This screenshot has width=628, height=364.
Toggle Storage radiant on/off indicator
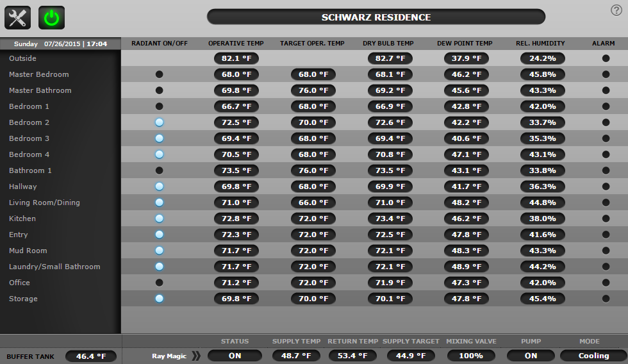(x=160, y=299)
